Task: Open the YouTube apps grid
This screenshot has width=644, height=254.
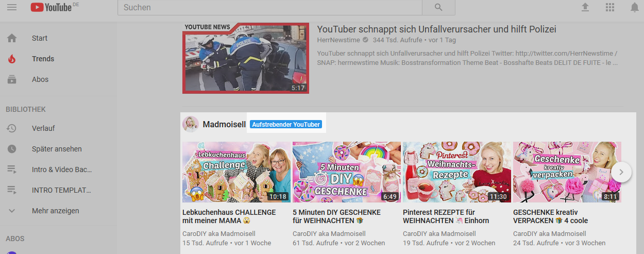Action: [611, 7]
